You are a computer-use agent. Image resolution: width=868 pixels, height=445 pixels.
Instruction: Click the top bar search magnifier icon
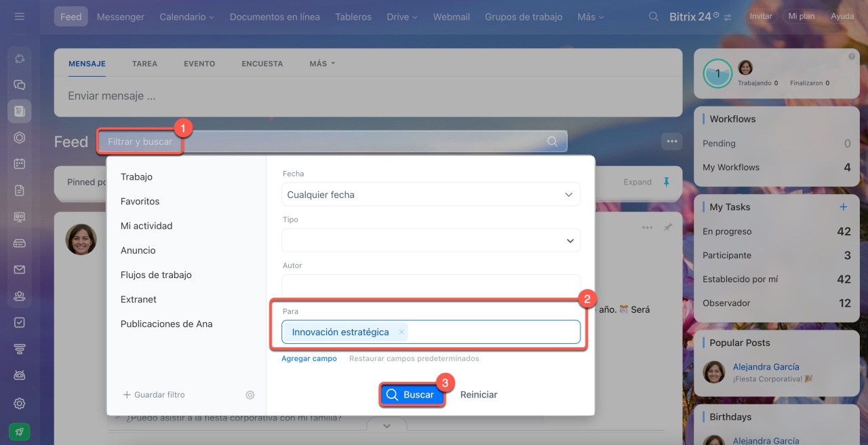coord(654,16)
